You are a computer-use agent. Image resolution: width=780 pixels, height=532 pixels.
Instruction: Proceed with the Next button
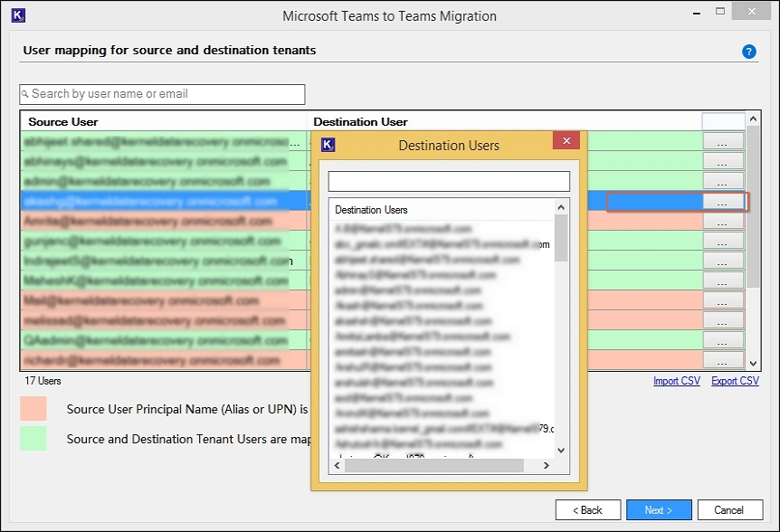tap(659, 510)
